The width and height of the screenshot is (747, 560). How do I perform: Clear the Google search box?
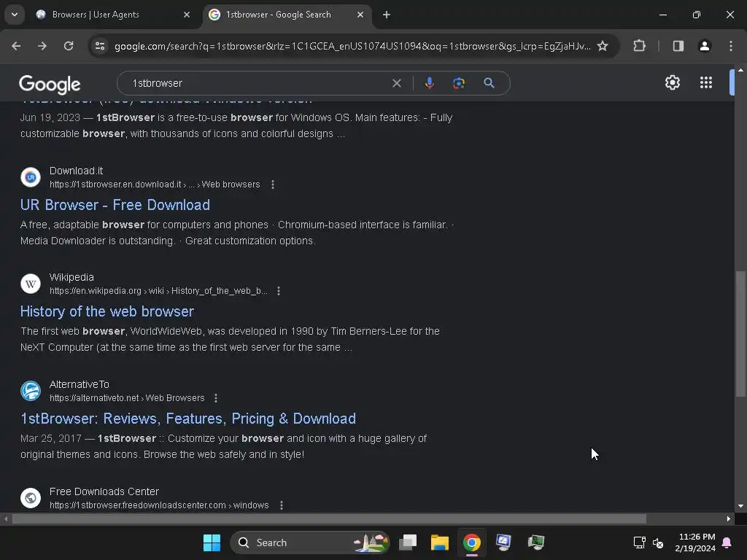tap(396, 83)
